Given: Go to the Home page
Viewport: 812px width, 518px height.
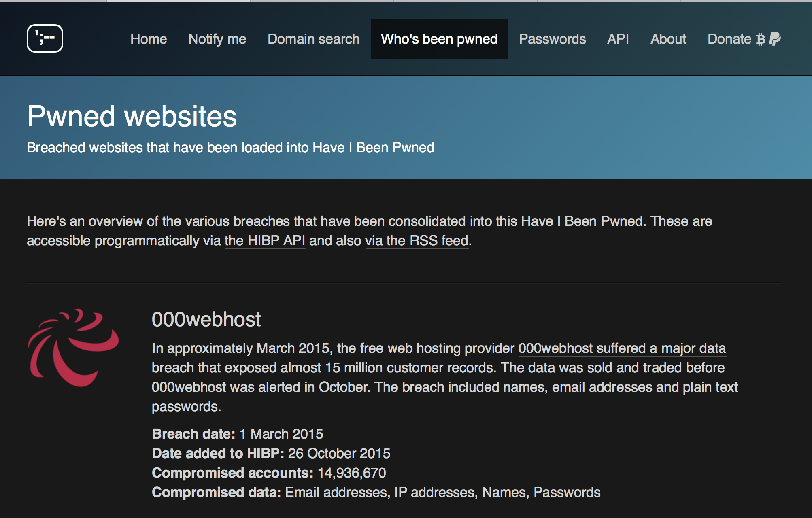Looking at the screenshot, I should (x=149, y=39).
